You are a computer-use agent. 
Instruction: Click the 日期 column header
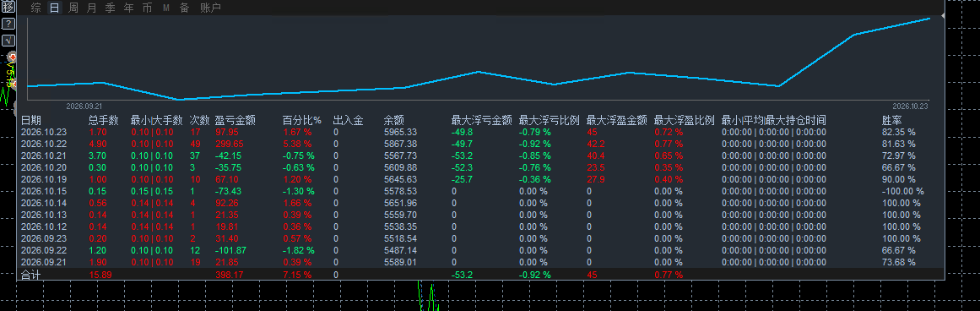[x=31, y=120]
